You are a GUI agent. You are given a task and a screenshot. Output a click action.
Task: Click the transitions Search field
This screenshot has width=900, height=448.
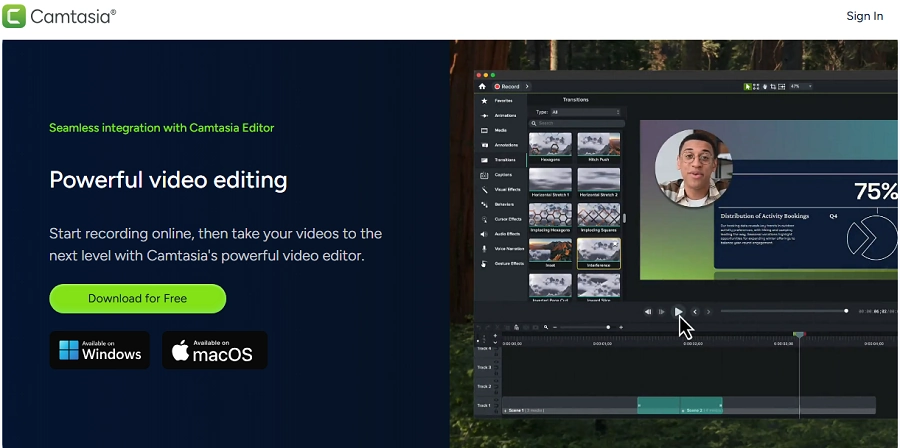point(577,123)
